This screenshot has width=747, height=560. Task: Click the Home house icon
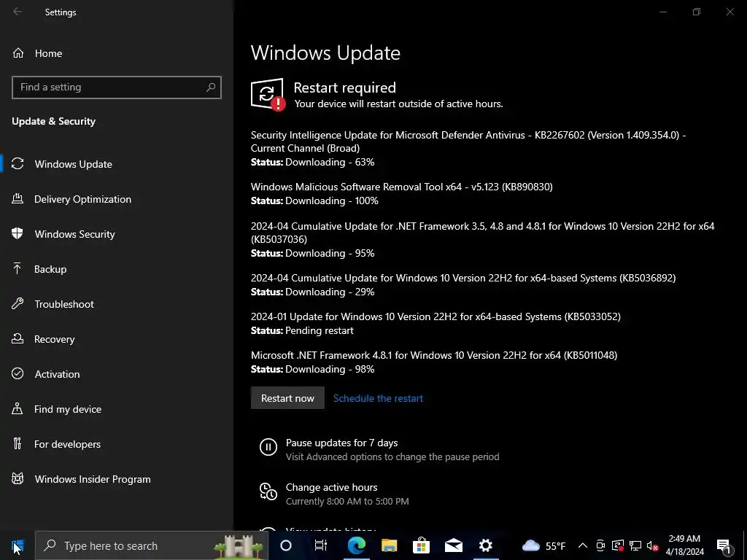click(x=18, y=52)
